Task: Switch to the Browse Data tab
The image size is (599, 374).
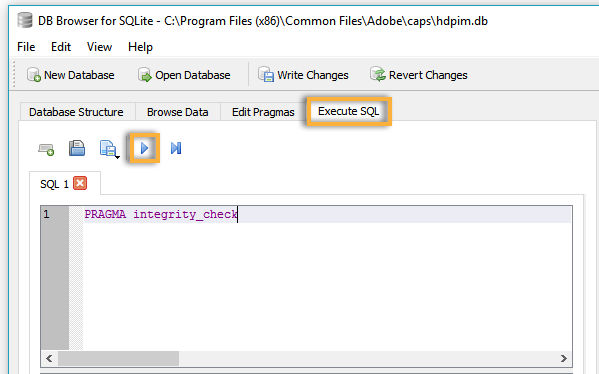Action: [x=178, y=112]
